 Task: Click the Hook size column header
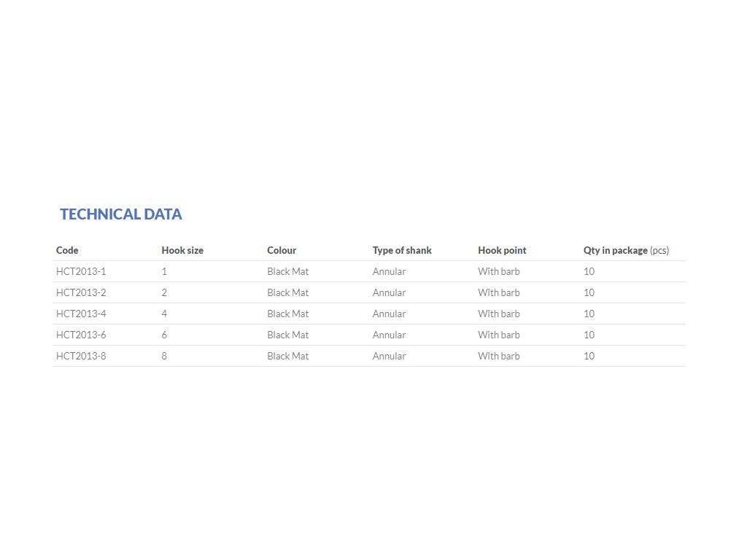[182, 251]
